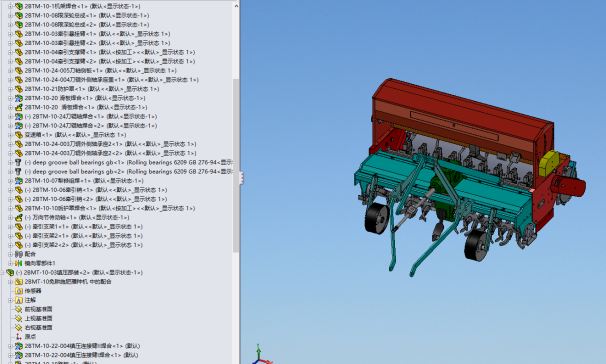Screen dimensions: 606x364
Task: Click the 原点 origin icon
Action: (19, 337)
